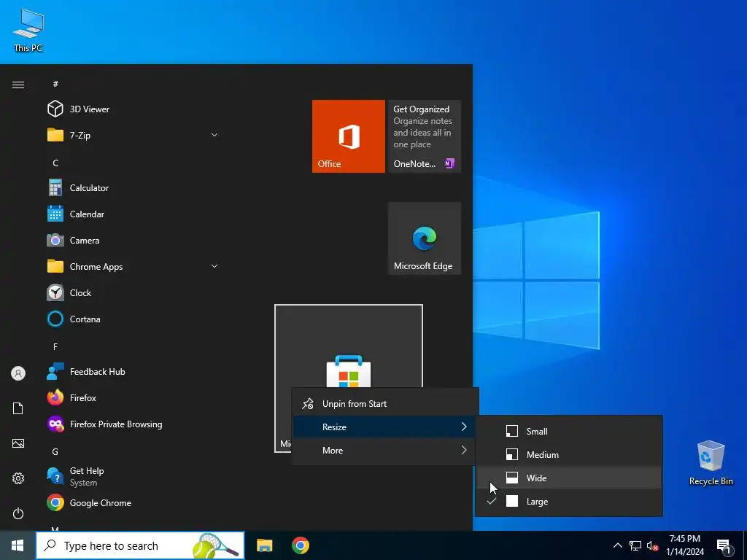Launch the Calculator app icon

55,187
